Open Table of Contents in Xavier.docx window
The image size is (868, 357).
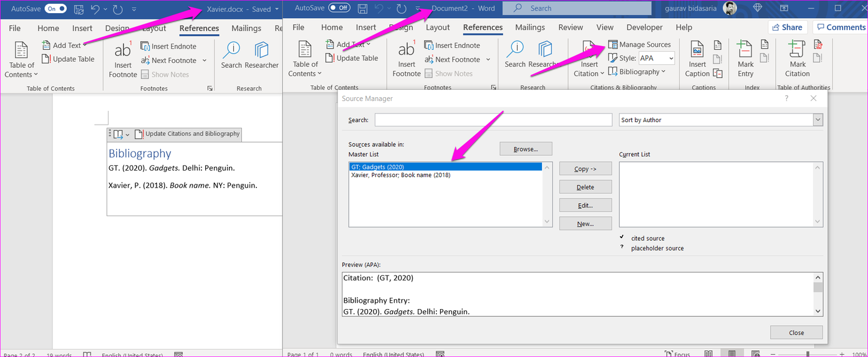coord(21,60)
